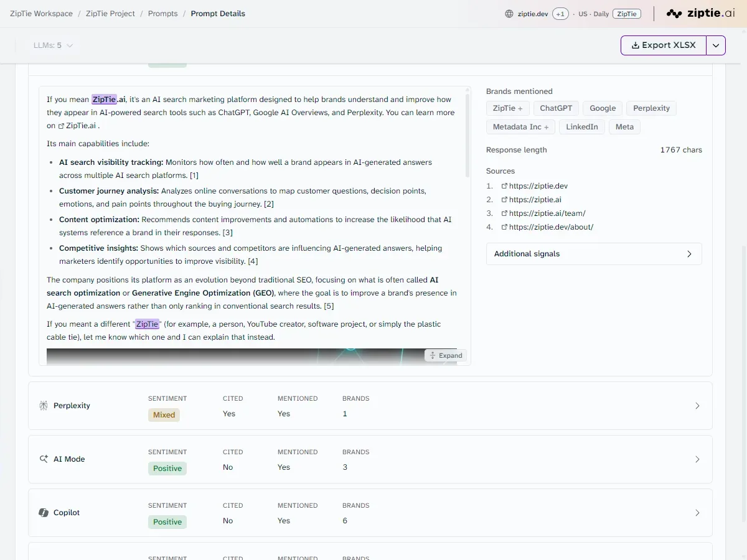Go to ZipTie Workspace breadcrumb
Screen dimensions: 747x560
click(41, 14)
